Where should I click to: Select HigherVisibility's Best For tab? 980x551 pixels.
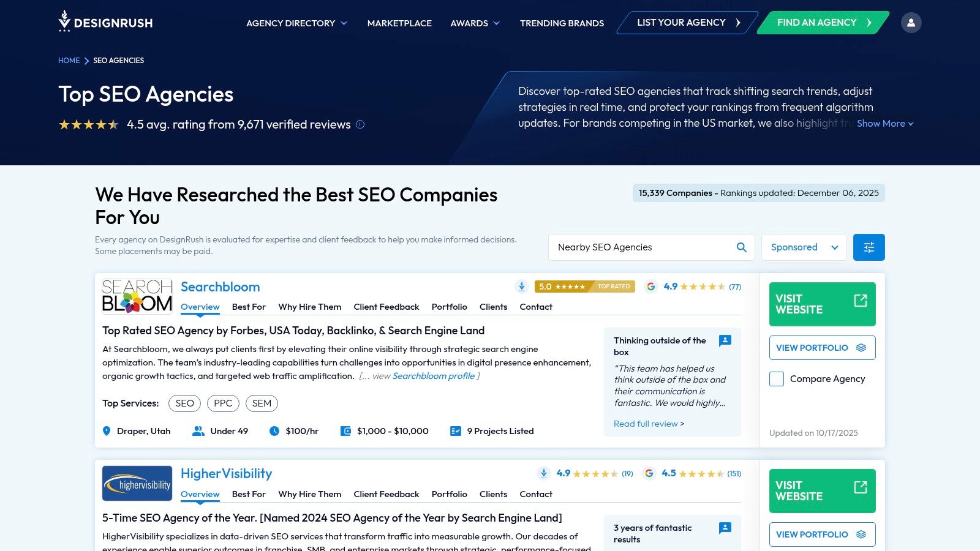249,494
